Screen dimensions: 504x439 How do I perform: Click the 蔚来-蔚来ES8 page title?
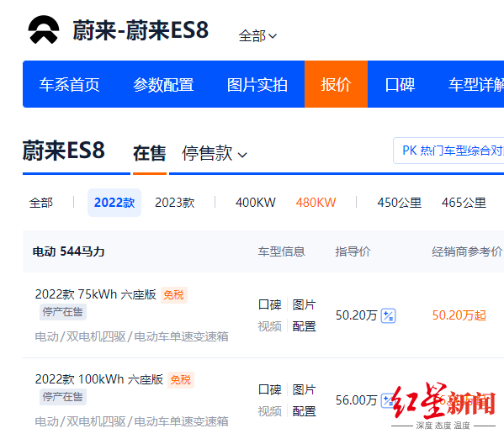pos(141,30)
